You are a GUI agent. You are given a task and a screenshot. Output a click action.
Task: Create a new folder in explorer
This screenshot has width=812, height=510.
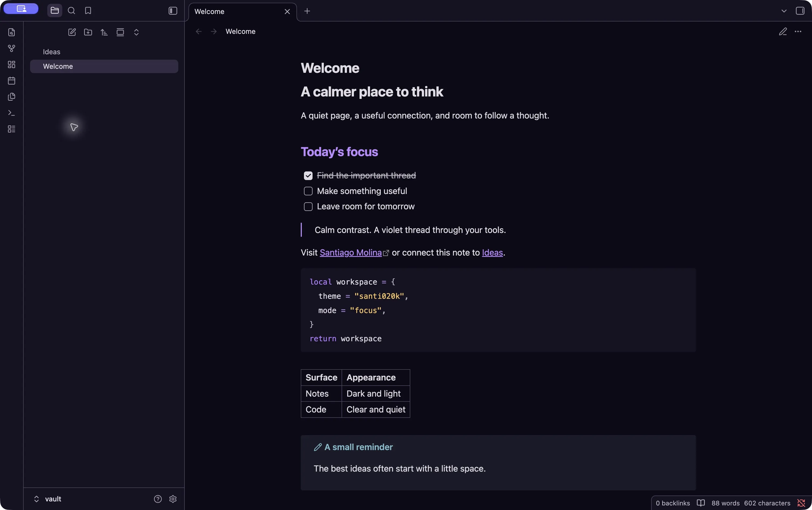(88, 32)
